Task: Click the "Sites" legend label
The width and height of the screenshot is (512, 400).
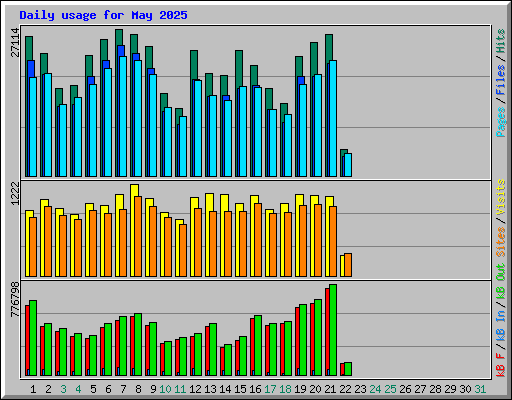Action: pyautogui.click(x=500, y=242)
